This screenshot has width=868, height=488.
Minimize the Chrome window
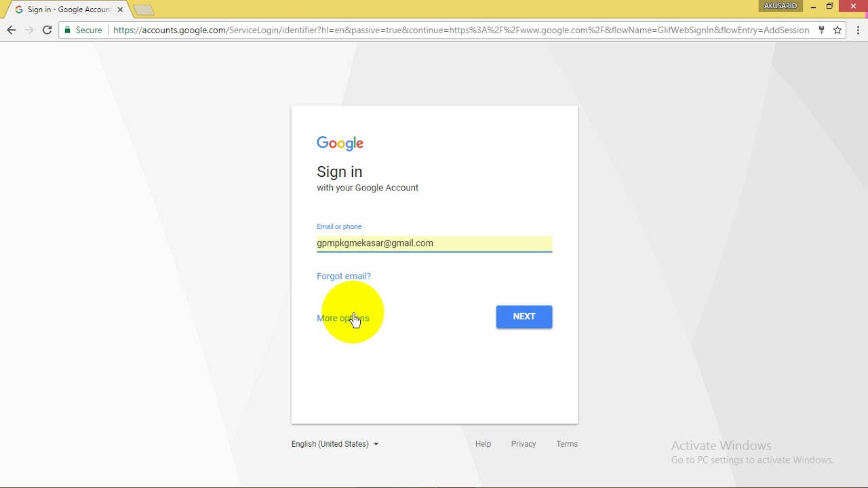[813, 6]
